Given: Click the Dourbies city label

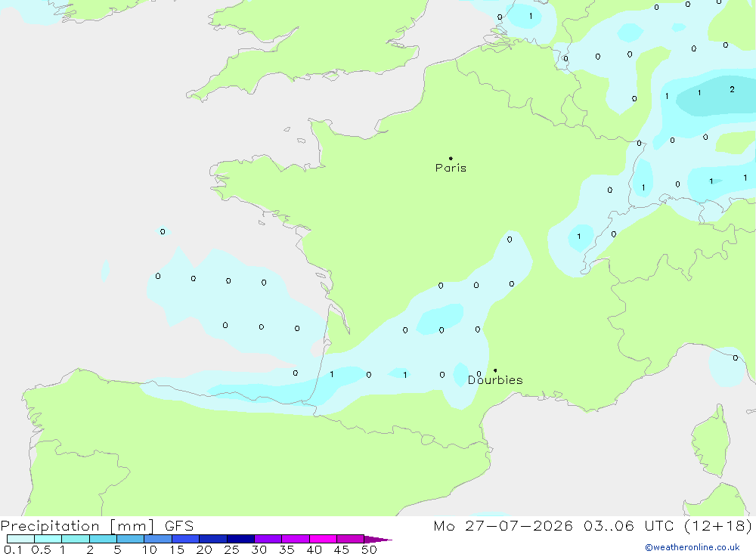Looking at the screenshot, I should [495, 380].
